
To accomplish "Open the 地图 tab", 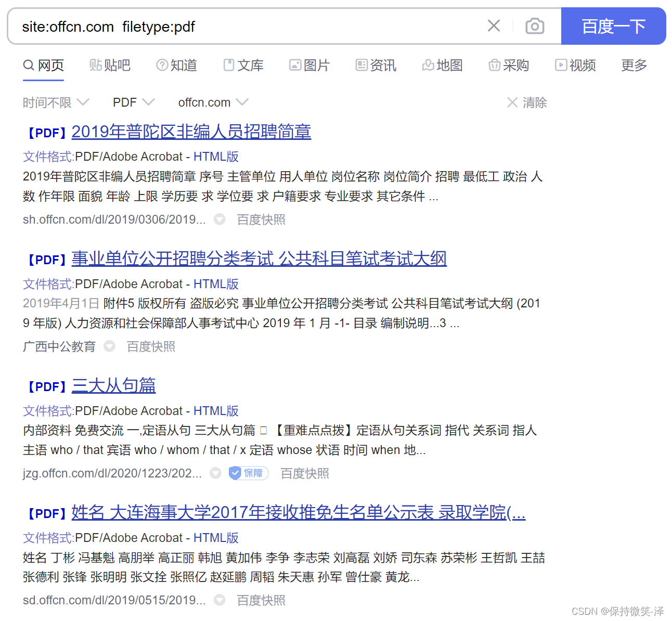I will (442, 66).
